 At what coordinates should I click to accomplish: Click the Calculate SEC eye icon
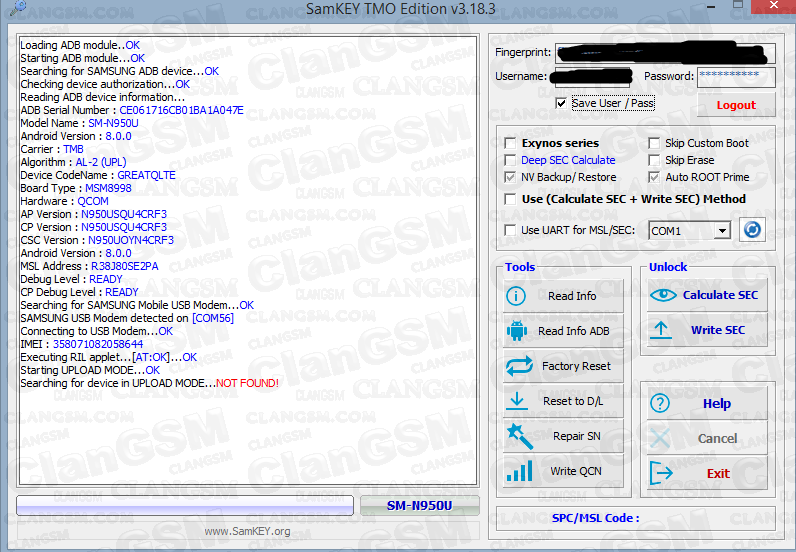click(x=663, y=295)
